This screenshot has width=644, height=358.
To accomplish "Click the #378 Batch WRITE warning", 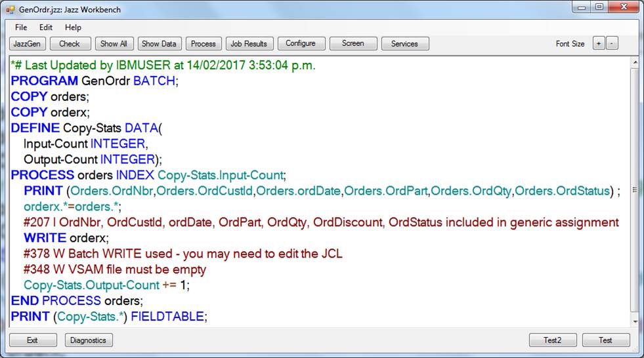I will click(182, 254).
